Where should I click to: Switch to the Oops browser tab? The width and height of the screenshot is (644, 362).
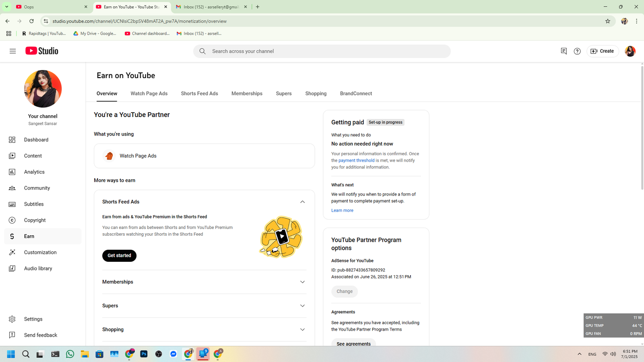[x=52, y=7]
